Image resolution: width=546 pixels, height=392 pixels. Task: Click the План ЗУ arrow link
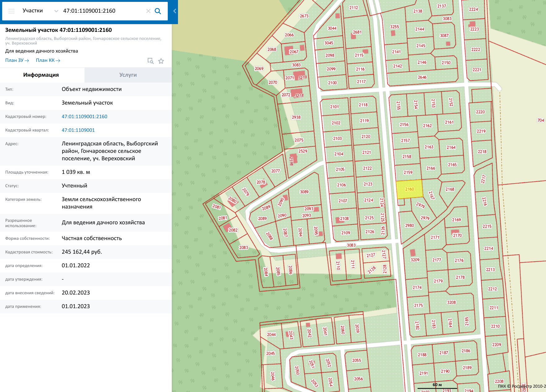17,60
